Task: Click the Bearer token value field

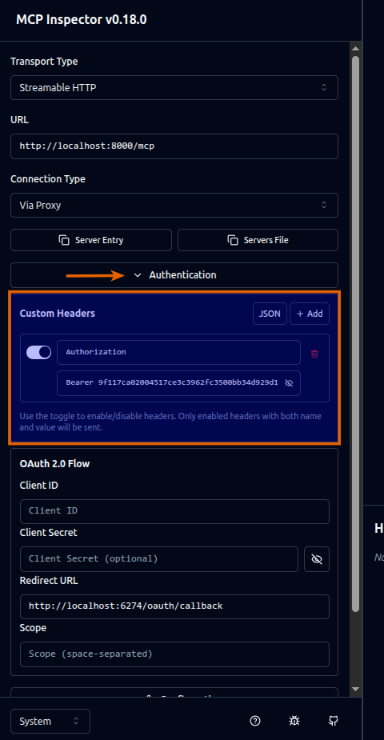Action: click(x=179, y=383)
